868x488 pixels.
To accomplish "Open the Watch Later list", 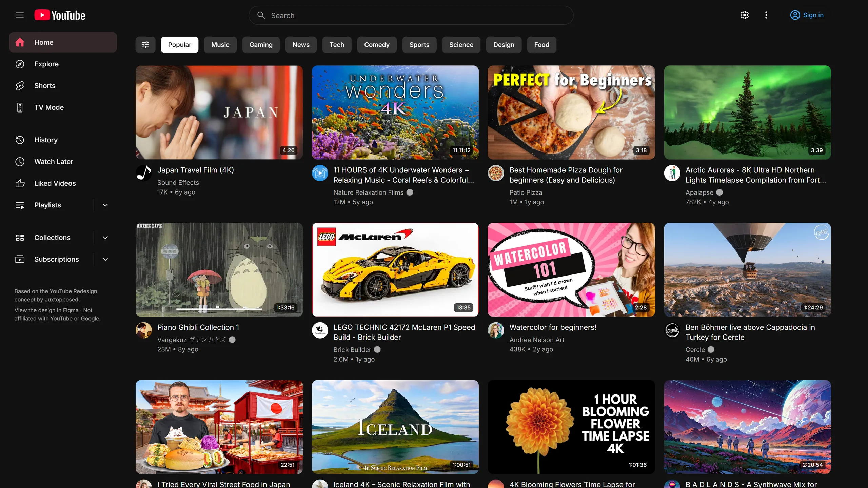I will (x=63, y=162).
